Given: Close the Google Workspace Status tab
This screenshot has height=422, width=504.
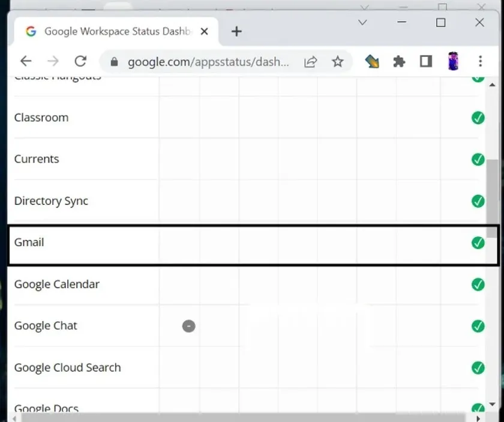Looking at the screenshot, I should pos(204,32).
